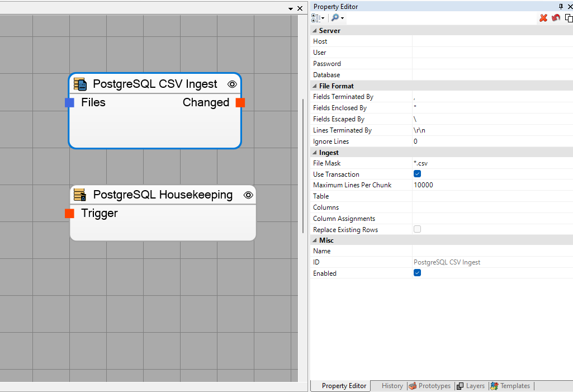The image size is (573, 392).
Task: Click the Files port label
Action: pyautogui.click(x=93, y=102)
